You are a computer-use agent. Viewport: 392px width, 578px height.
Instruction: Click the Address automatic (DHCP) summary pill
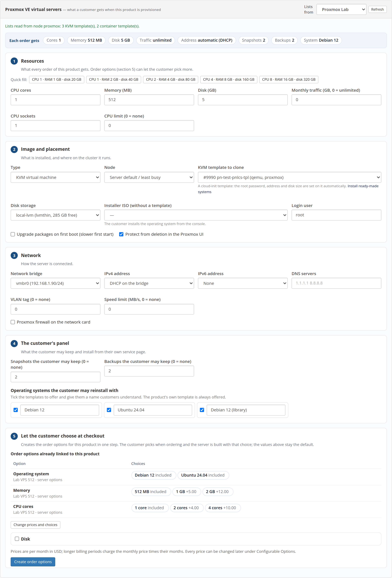click(x=207, y=40)
